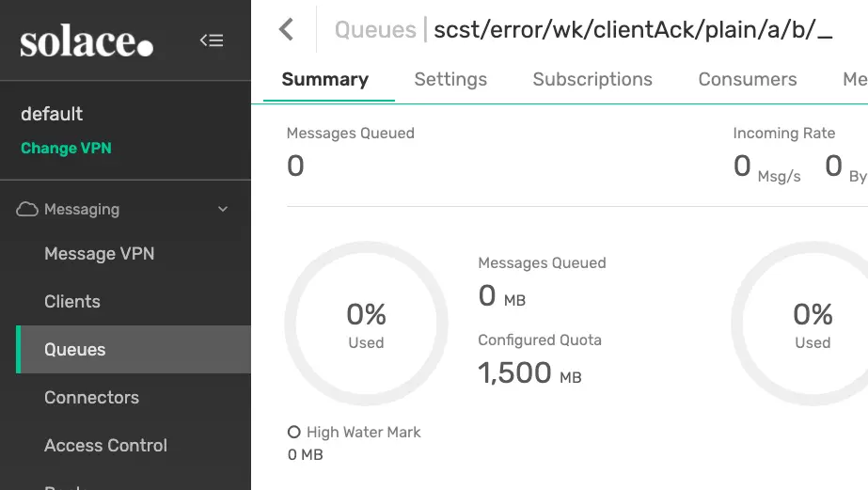Click the High Water Mark circle indicator
Screen dimensions: 868x490
pyautogui.click(x=294, y=433)
